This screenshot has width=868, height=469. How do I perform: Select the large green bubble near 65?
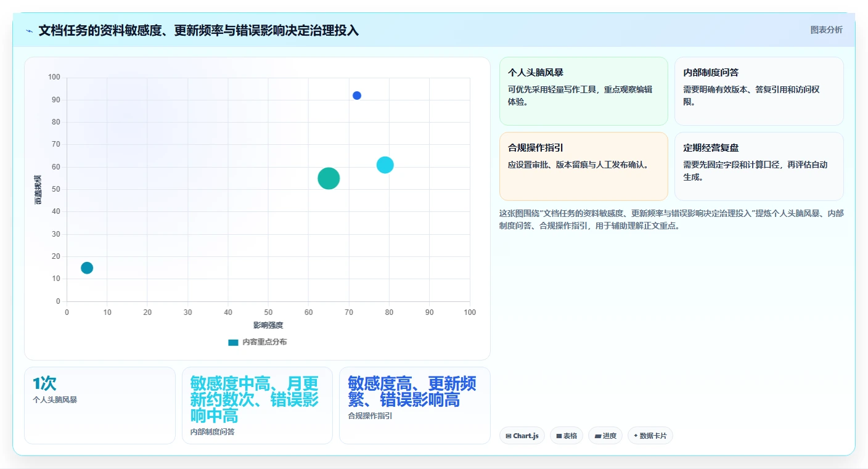pos(329,178)
